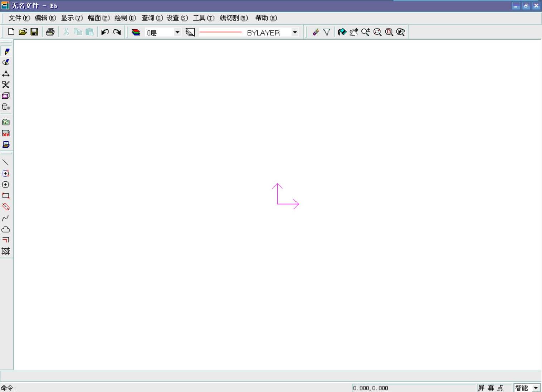Open the 文件(F) menu

pyautogui.click(x=19, y=18)
